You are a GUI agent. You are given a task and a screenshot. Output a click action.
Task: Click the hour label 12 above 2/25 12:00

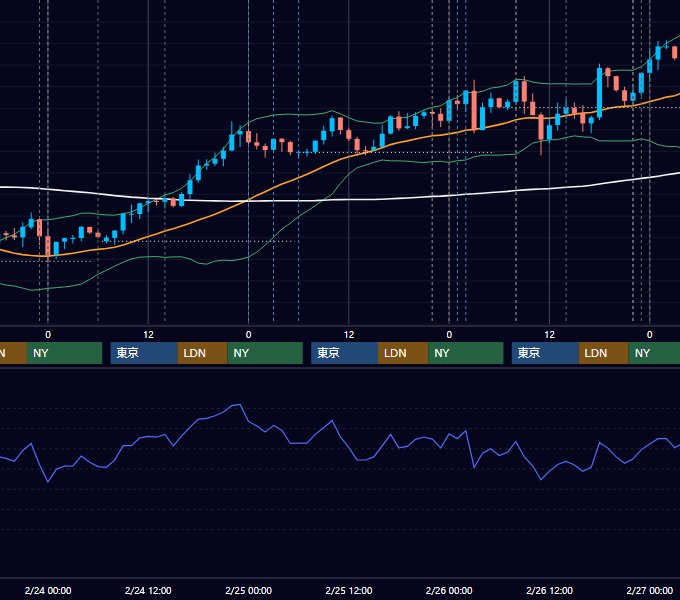(x=349, y=335)
